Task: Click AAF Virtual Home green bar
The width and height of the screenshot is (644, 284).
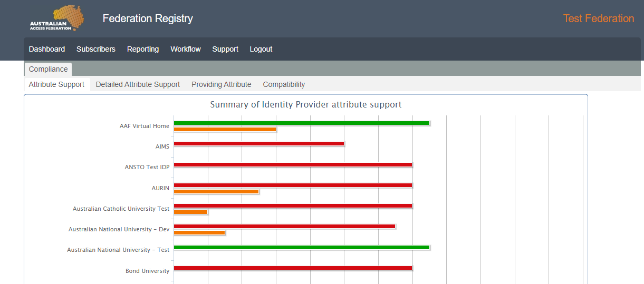Action: [302, 123]
